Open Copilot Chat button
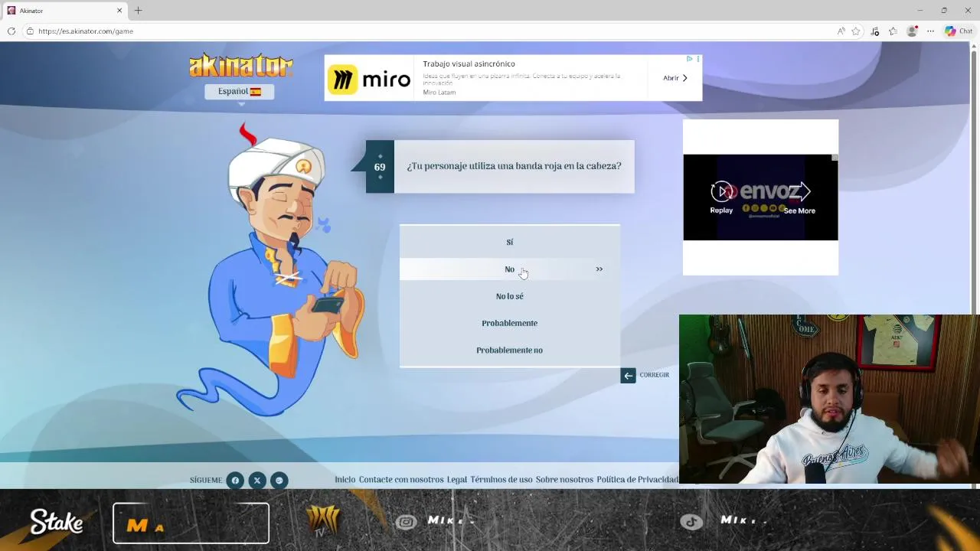 (x=959, y=31)
